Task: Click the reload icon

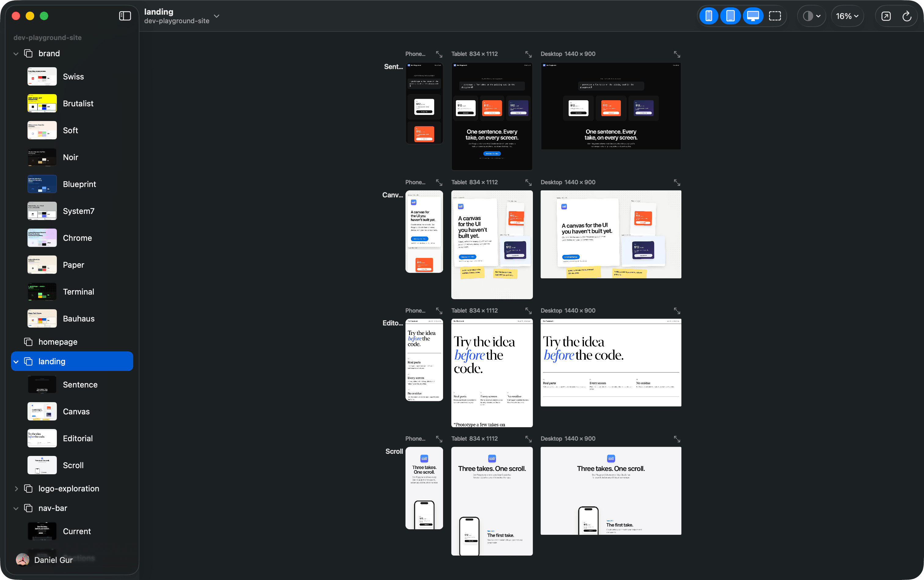Action: (906, 16)
